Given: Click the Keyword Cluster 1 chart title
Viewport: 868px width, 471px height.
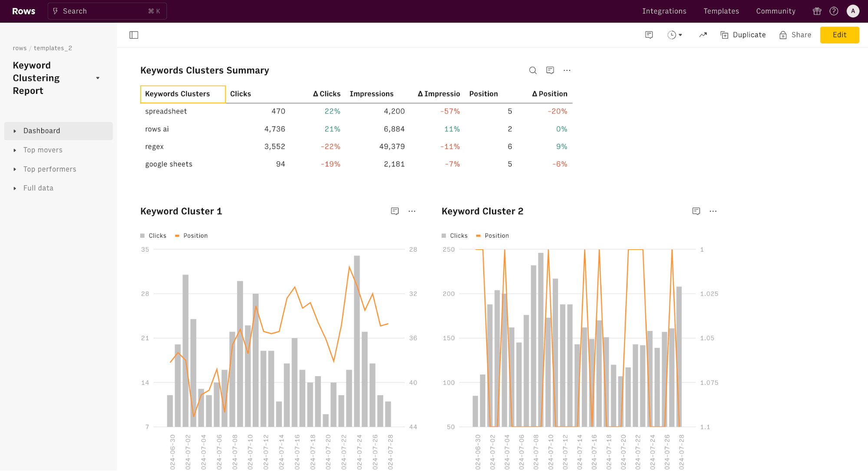Looking at the screenshot, I should click(x=181, y=211).
